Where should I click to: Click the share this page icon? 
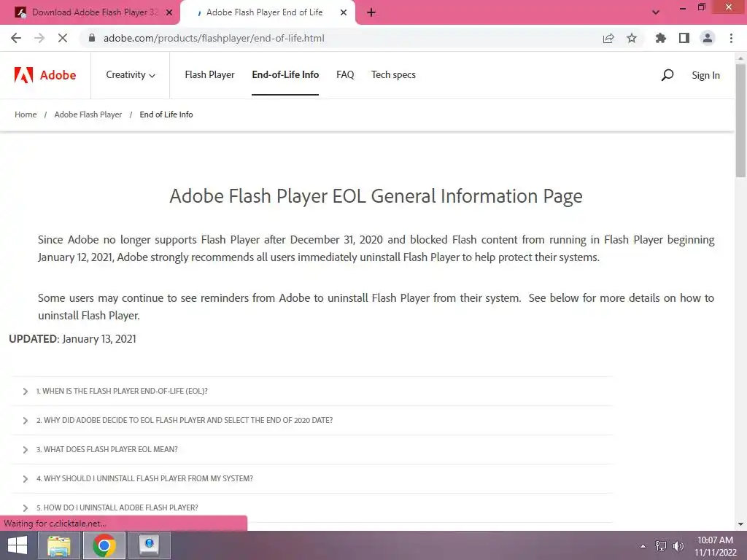[608, 39]
